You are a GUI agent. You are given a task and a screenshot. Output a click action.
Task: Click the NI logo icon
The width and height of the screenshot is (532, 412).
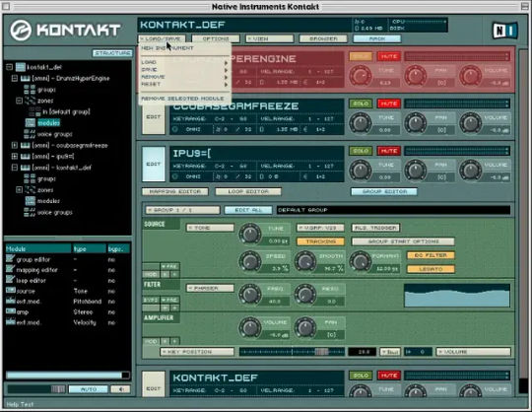pyautogui.click(x=504, y=31)
